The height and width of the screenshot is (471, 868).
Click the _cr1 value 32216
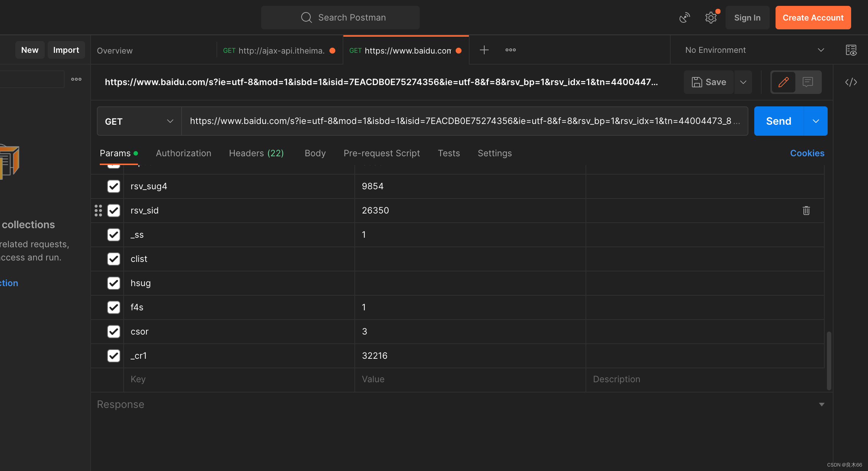pos(375,356)
